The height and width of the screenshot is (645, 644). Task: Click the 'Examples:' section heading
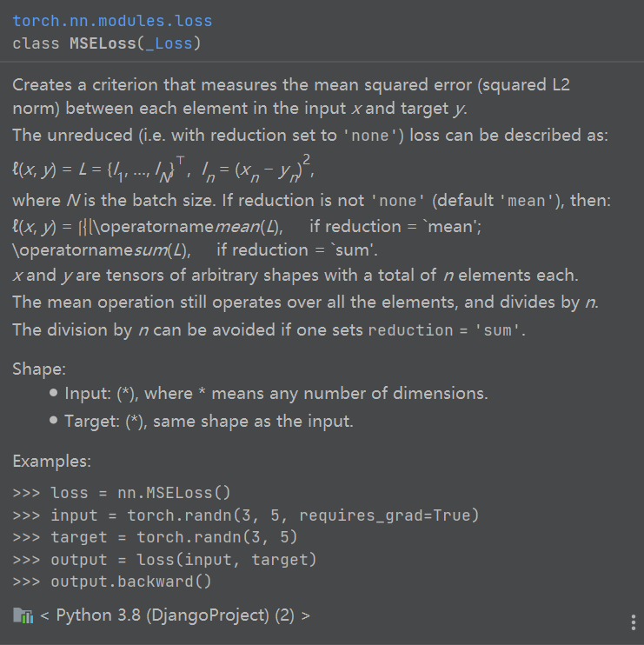[x=51, y=461]
